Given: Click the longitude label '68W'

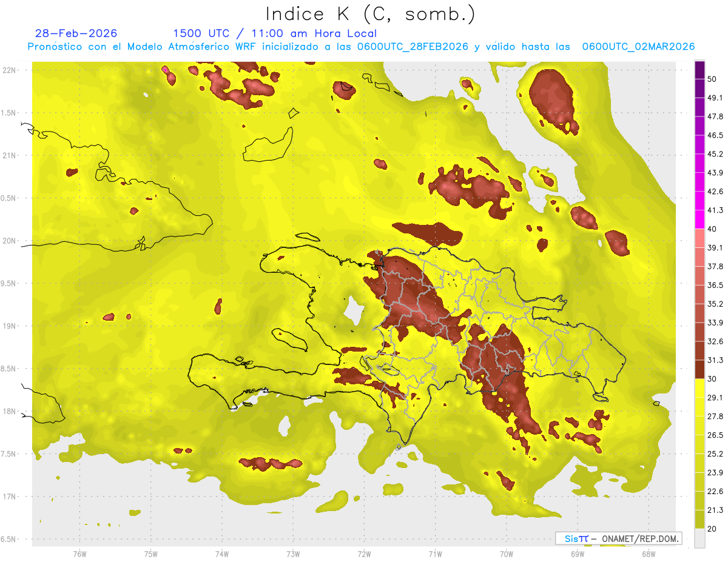Looking at the screenshot, I should pyautogui.click(x=648, y=554).
